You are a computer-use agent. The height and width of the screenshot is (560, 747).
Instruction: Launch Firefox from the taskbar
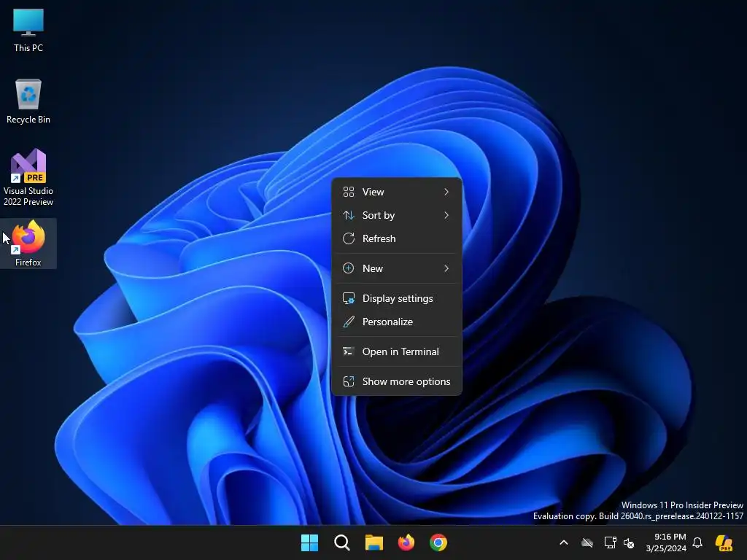(x=406, y=542)
